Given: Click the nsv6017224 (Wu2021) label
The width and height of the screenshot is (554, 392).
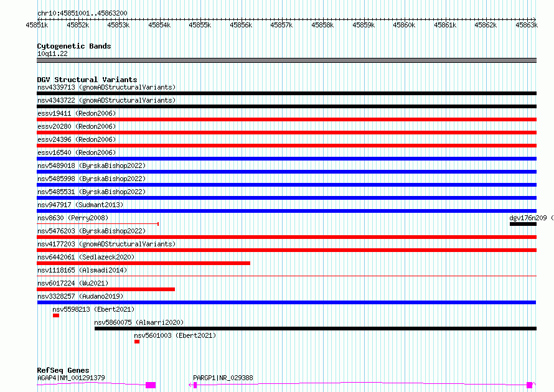Looking at the screenshot, I should coord(73,283).
